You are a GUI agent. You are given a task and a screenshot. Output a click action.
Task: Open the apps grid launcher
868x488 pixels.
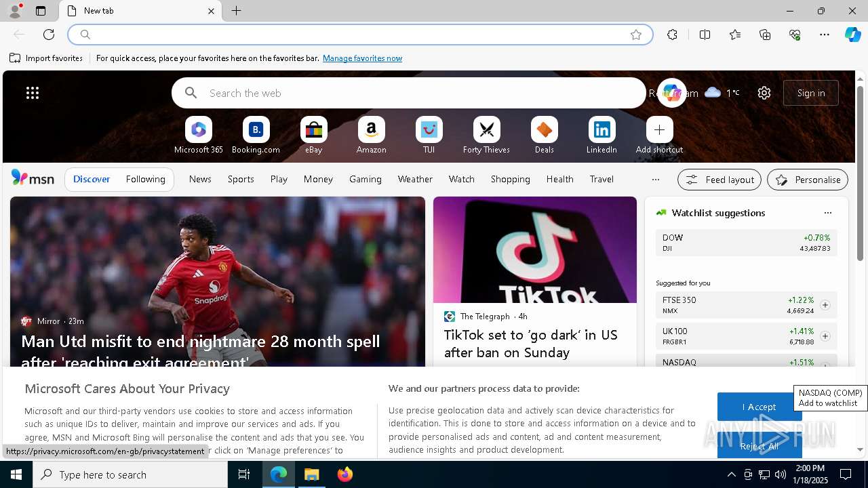pos(33,93)
